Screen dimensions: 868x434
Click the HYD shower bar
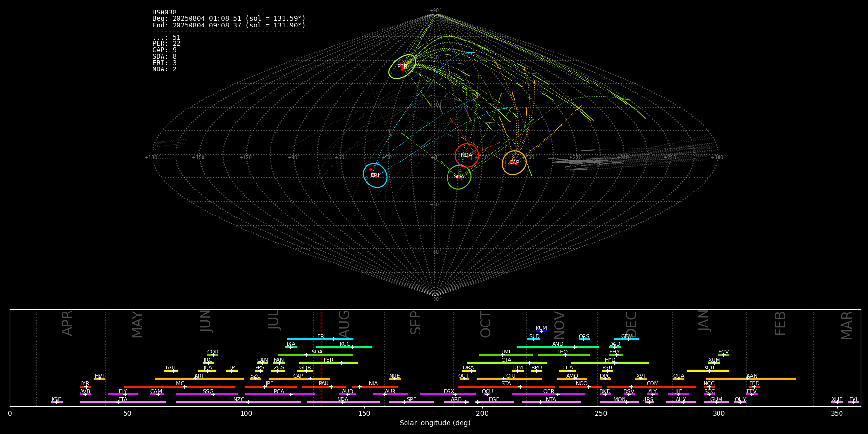tap(610, 363)
